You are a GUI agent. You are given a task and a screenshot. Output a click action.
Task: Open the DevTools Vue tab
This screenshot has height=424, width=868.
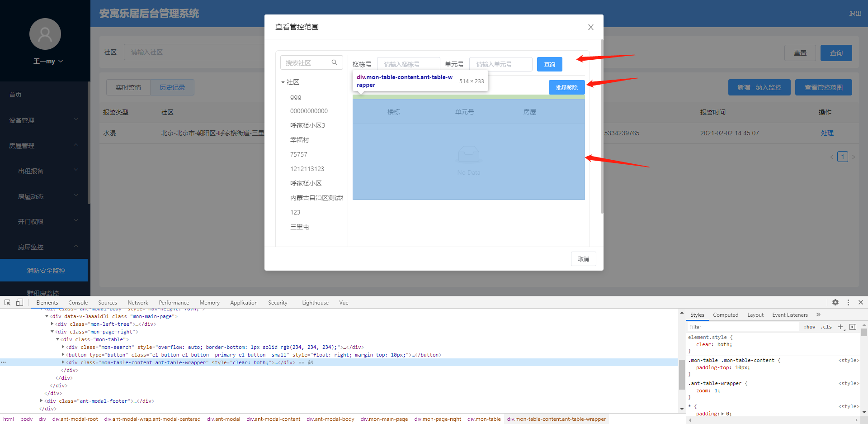click(x=344, y=303)
